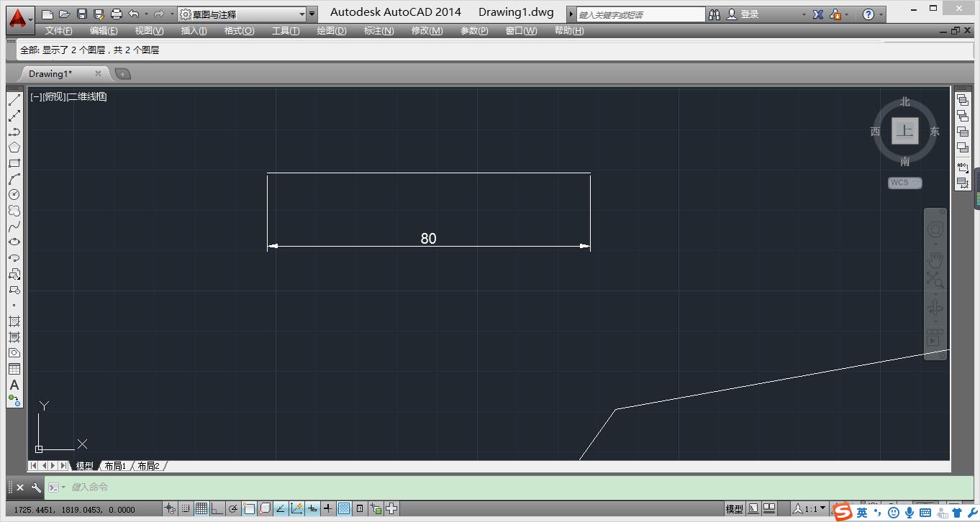Select the Point tool

click(x=14, y=306)
